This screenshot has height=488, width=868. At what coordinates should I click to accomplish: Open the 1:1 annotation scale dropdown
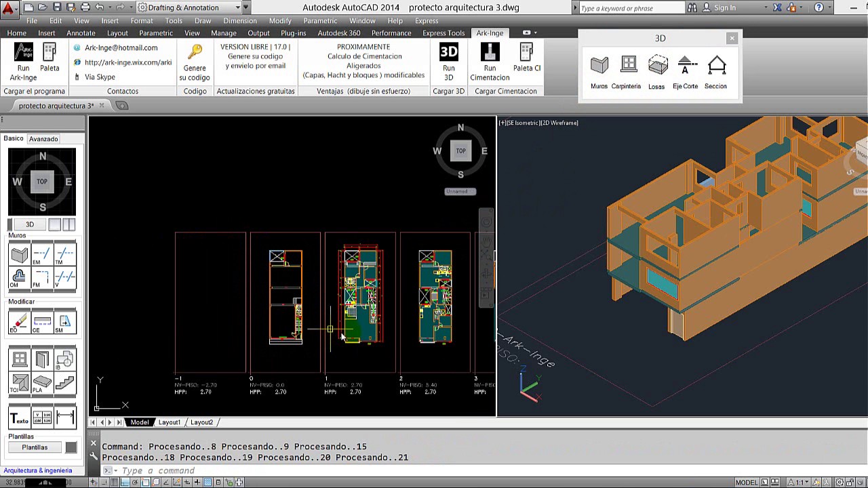(801, 483)
